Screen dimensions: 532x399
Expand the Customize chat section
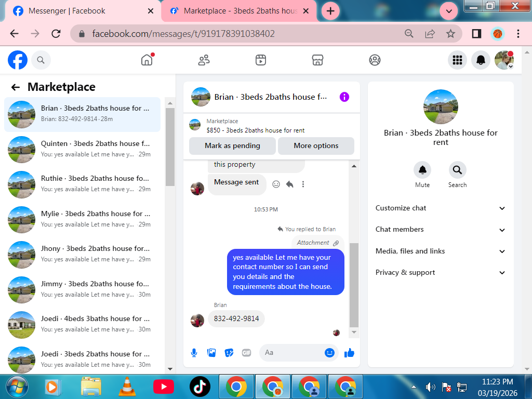441,208
